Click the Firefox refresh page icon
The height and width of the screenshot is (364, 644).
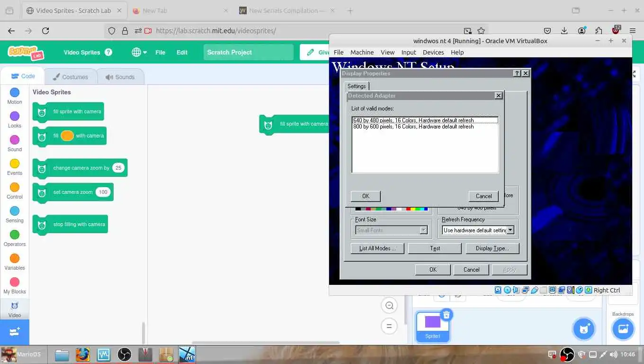45,31
